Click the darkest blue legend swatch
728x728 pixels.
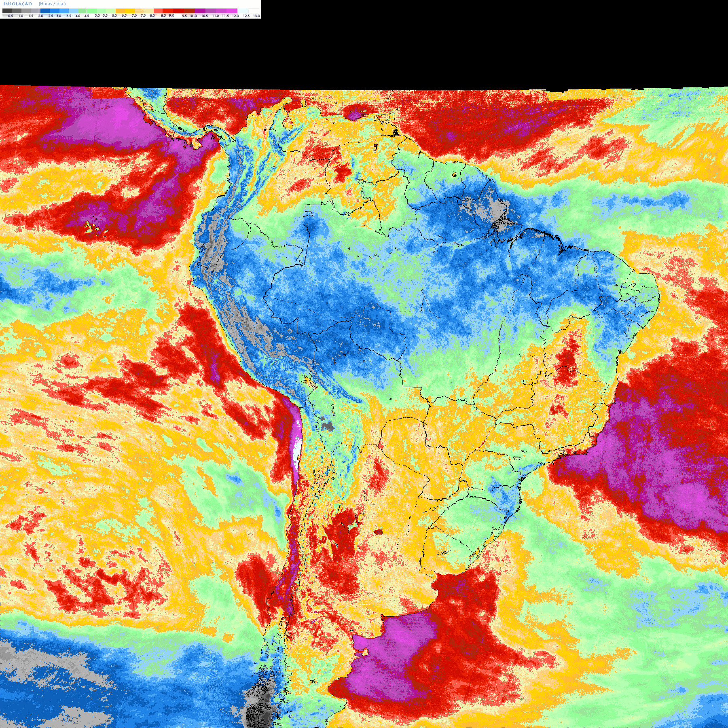click(45, 11)
